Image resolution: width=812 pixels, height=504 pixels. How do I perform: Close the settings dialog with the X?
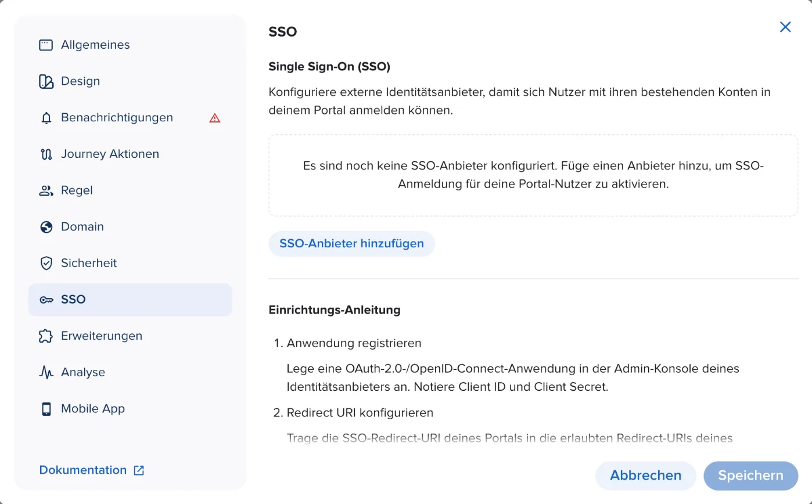point(785,27)
